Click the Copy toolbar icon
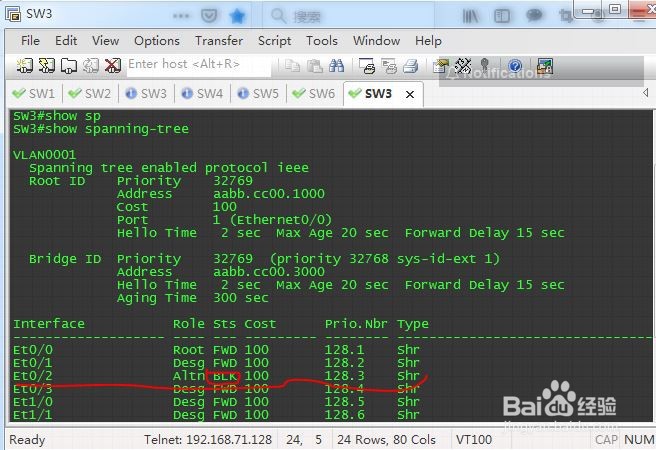Screen dimensions: 656x450 (292, 66)
